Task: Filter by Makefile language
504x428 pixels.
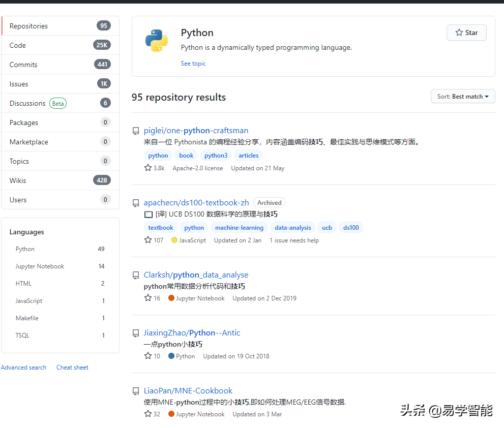Action: coord(60,318)
